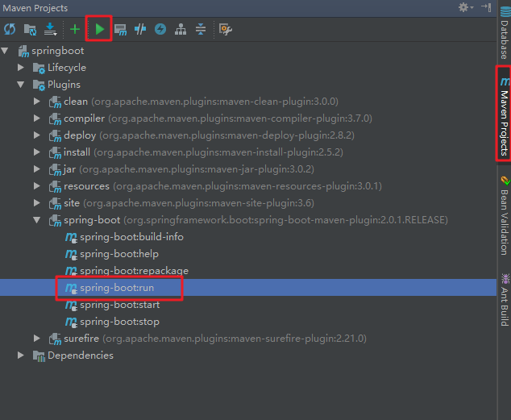Hide the Maven Projects panel
Viewport: 511px width, 420px height.
click(x=486, y=7)
